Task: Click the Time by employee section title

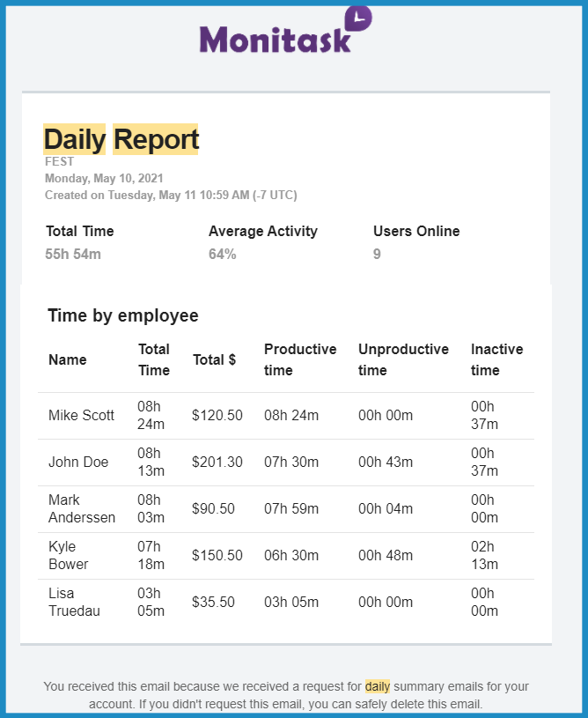Action: click(x=123, y=316)
